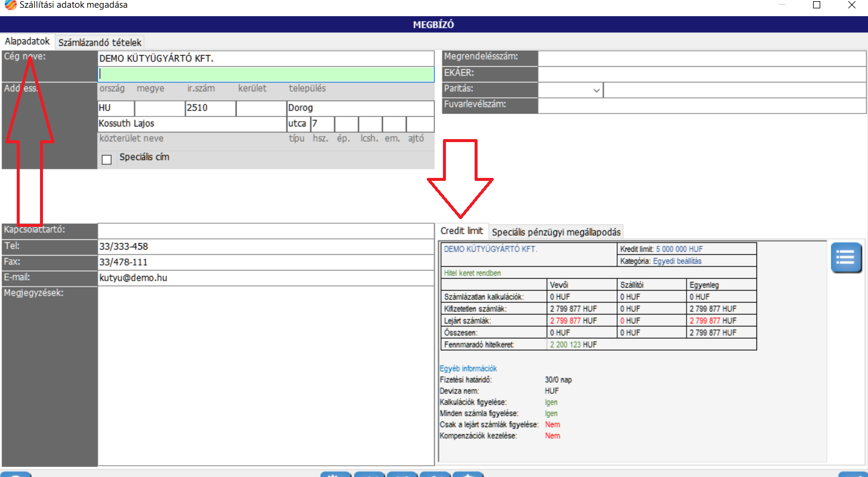Click the E-mail field kutyu@demo.hu

coord(266,278)
